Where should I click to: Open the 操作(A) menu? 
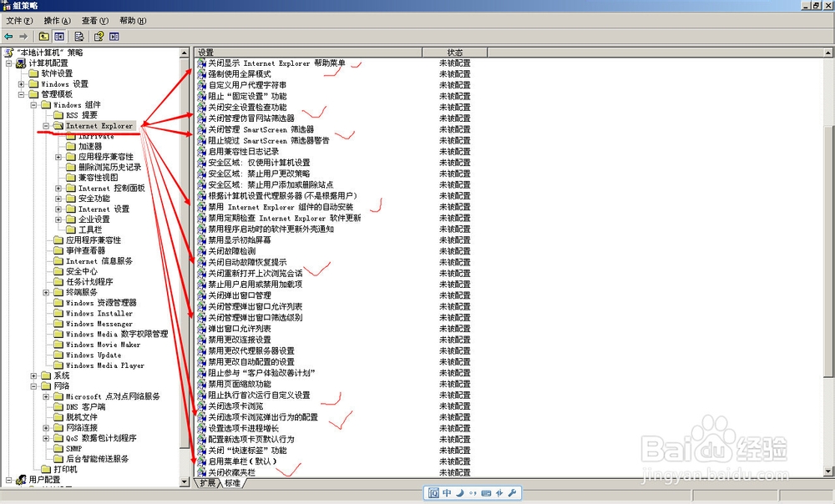pyautogui.click(x=57, y=21)
